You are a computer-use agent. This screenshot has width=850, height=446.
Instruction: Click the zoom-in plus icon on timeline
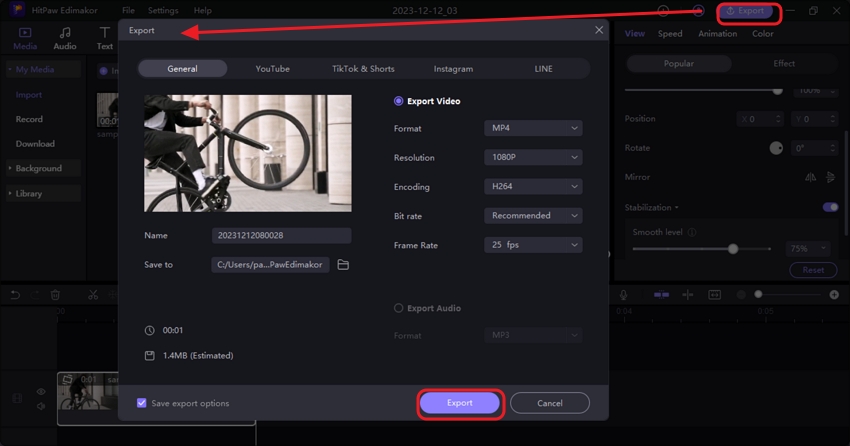point(834,294)
